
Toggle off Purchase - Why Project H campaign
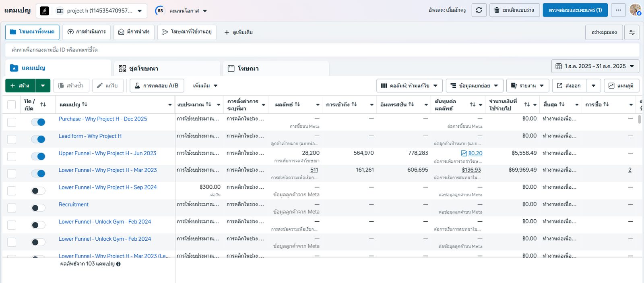point(38,122)
